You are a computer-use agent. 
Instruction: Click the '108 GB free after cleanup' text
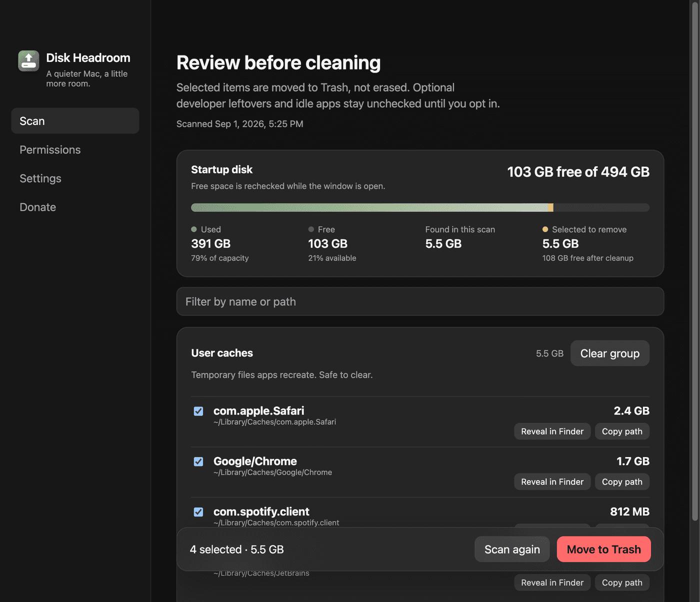(588, 258)
